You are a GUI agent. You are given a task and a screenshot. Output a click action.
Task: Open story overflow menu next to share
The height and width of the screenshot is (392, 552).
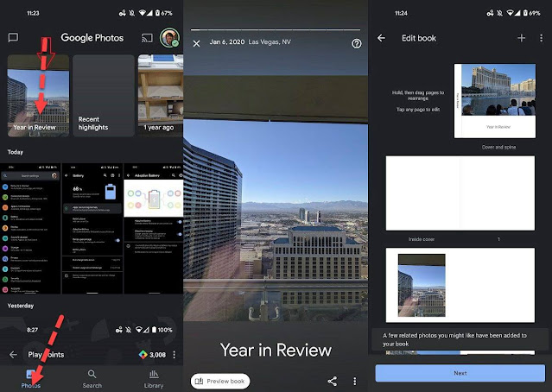354,381
